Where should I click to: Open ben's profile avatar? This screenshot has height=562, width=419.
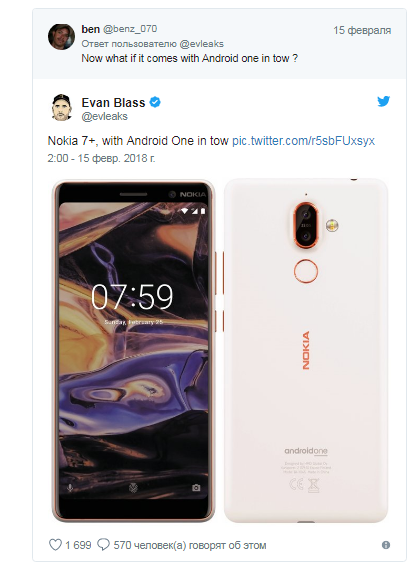[x=61, y=37]
